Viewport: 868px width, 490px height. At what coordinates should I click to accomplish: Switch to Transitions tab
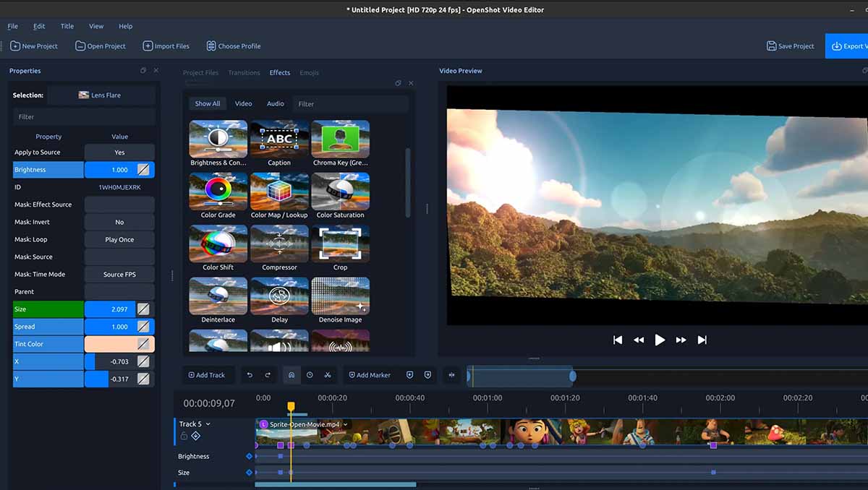[244, 72]
